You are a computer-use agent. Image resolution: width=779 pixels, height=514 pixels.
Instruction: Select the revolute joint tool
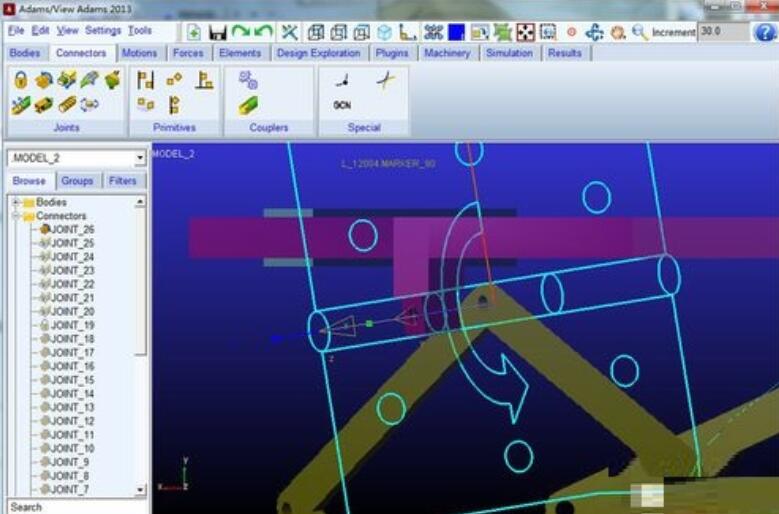[44, 79]
